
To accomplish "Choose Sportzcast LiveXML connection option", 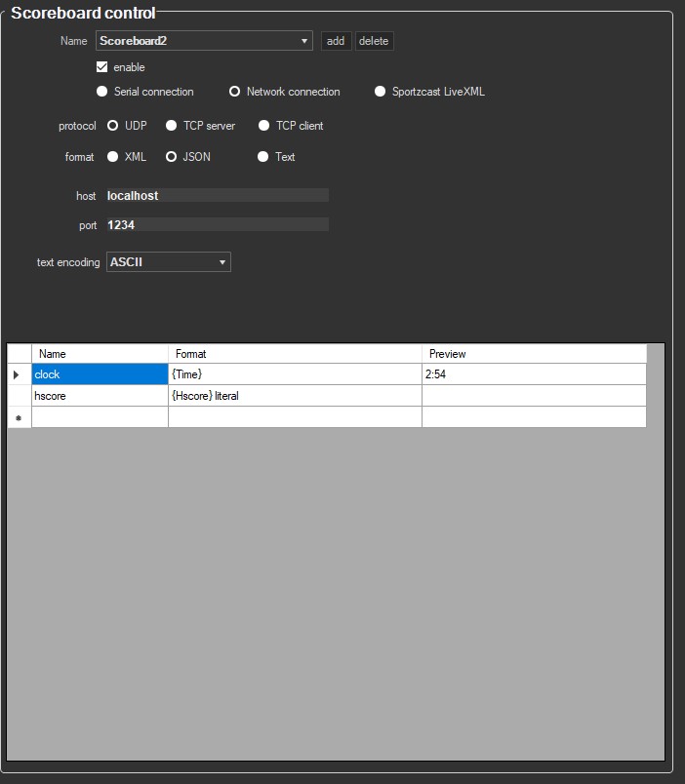I will click(381, 92).
